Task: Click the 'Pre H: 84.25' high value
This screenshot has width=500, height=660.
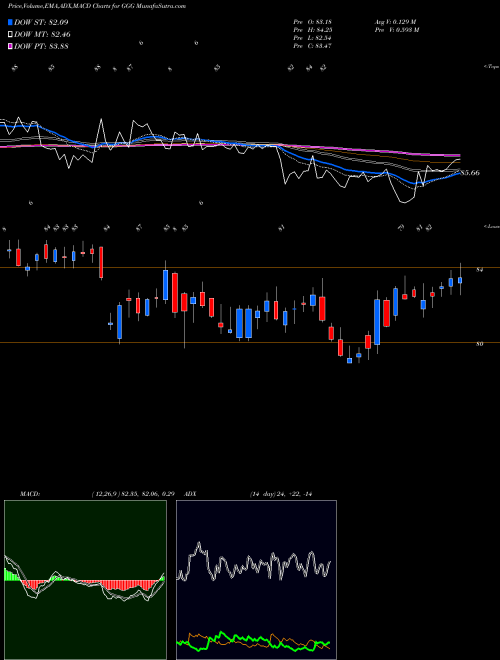Action: click(x=313, y=29)
